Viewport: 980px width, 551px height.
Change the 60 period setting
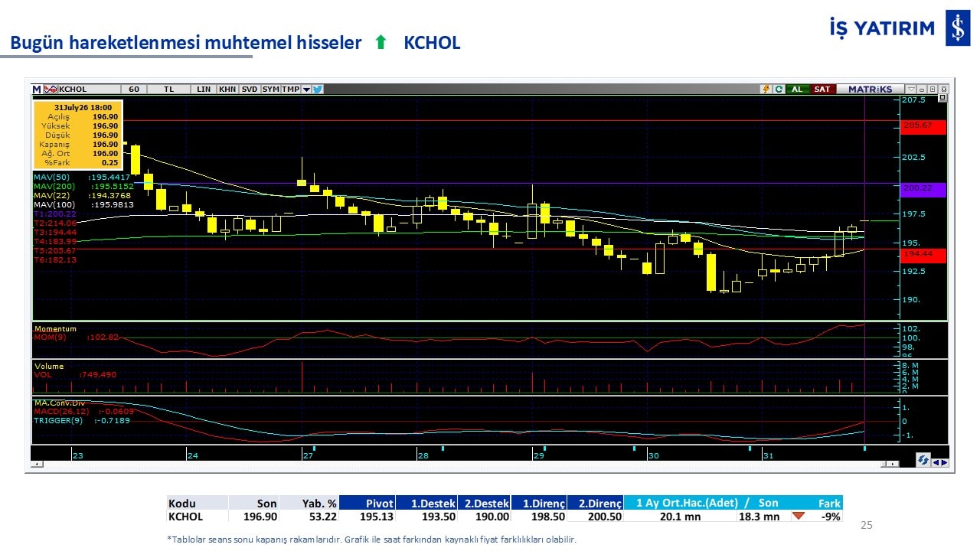tap(134, 89)
